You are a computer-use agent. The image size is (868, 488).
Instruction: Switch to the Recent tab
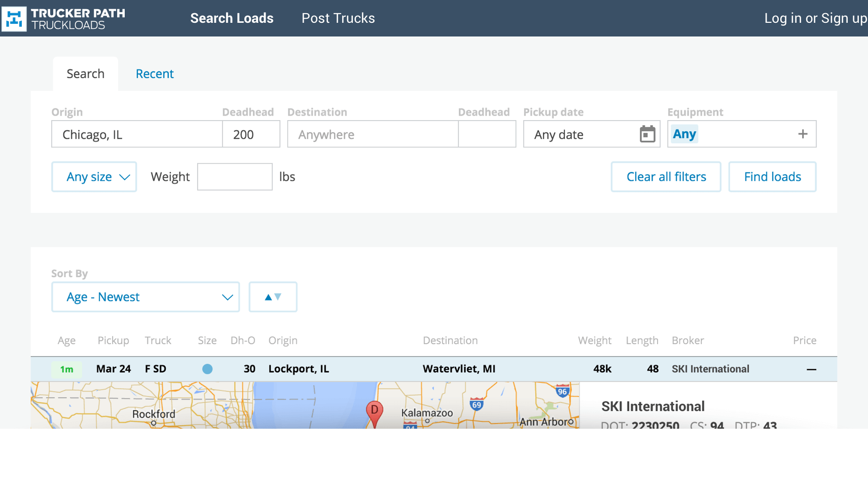155,74
